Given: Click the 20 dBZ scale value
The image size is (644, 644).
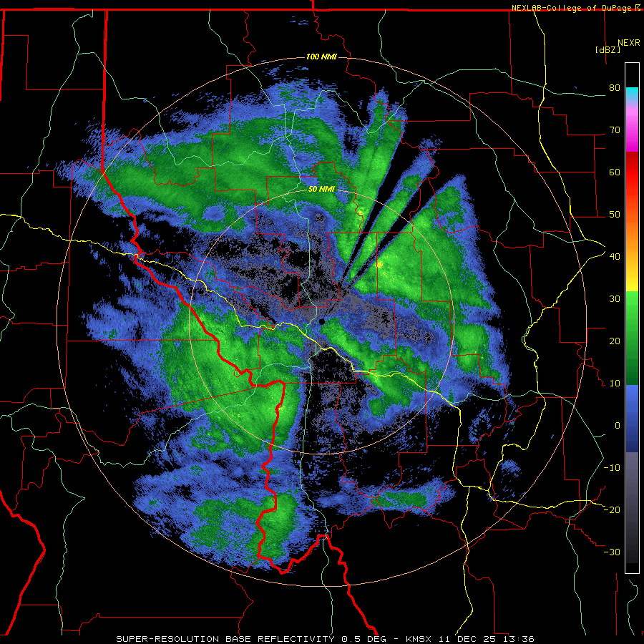Looking at the screenshot, I should coord(615,341).
